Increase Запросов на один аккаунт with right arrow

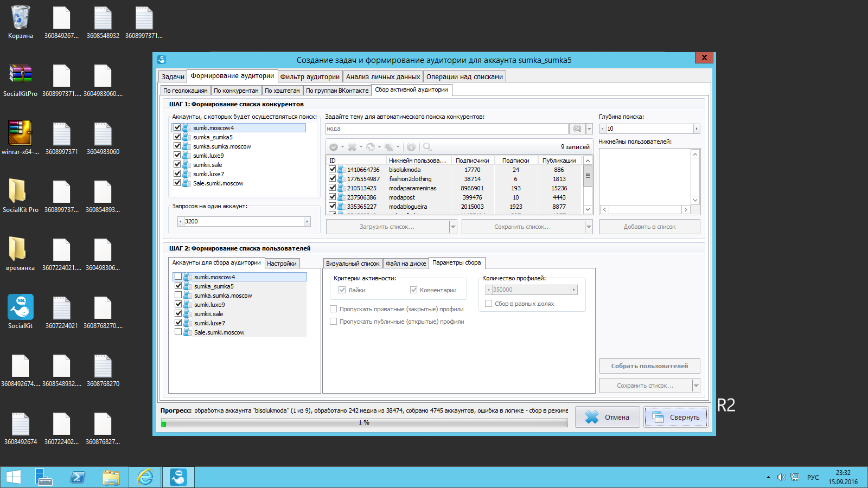click(307, 221)
